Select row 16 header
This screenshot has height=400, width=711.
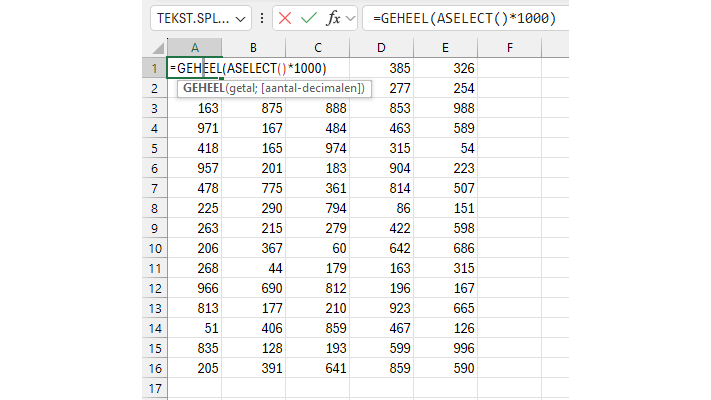155,368
